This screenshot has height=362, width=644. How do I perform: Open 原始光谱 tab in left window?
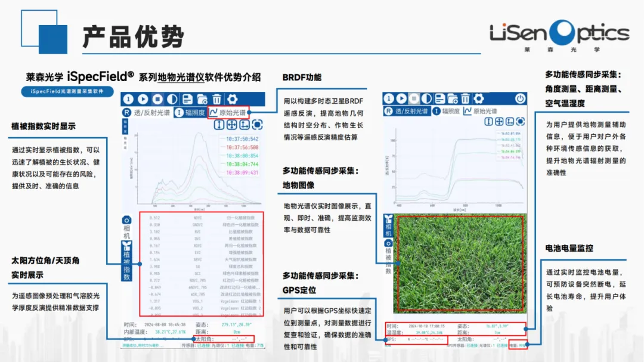point(228,113)
